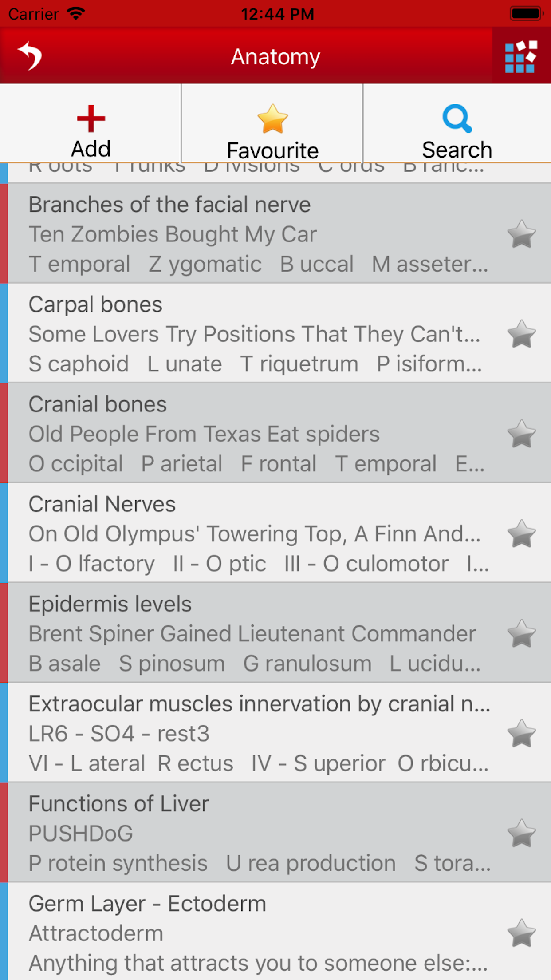551x980 pixels.
Task: Tap the gold Favourite star icon
Action: [272, 119]
